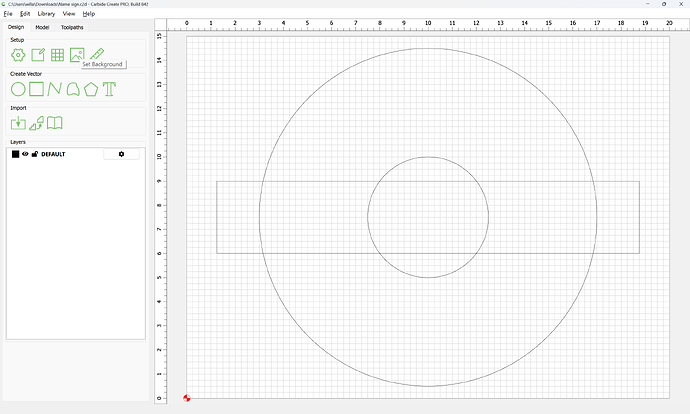Select the Rectangle vector tool
This screenshot has width=690, height=414.
pyautogui.click(x=37, y=89)
